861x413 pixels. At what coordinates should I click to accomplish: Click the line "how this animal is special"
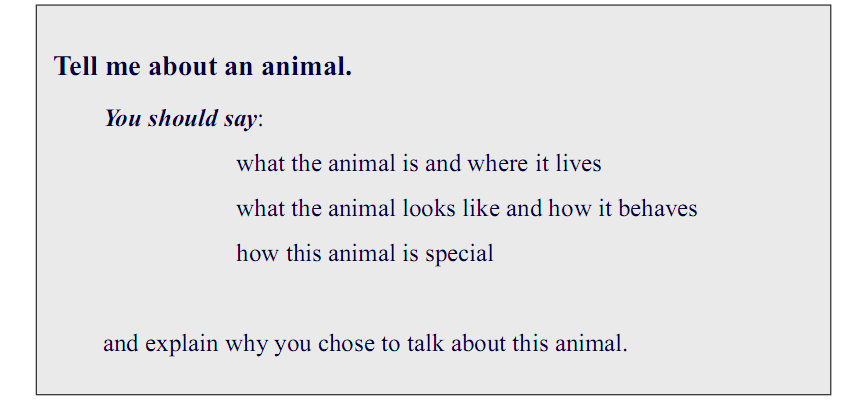pyautogui.click(x=365, y=254)
